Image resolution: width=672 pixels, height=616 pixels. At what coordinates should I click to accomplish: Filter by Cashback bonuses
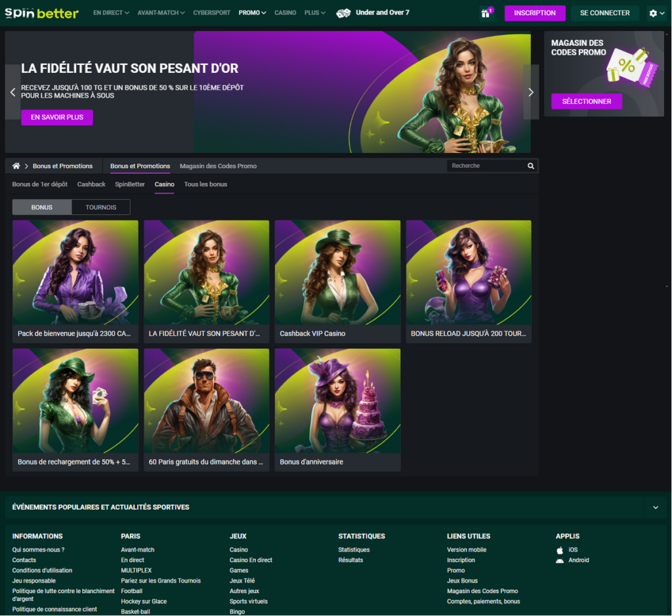[x=91, y=184]
